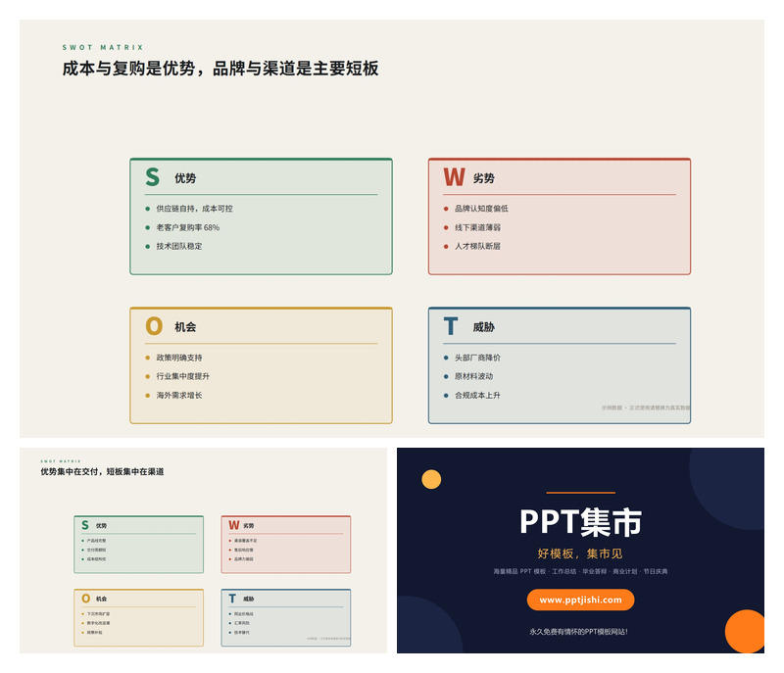
Task: Click the green S card in the small slide thumbnail
Action: point(138,545)
